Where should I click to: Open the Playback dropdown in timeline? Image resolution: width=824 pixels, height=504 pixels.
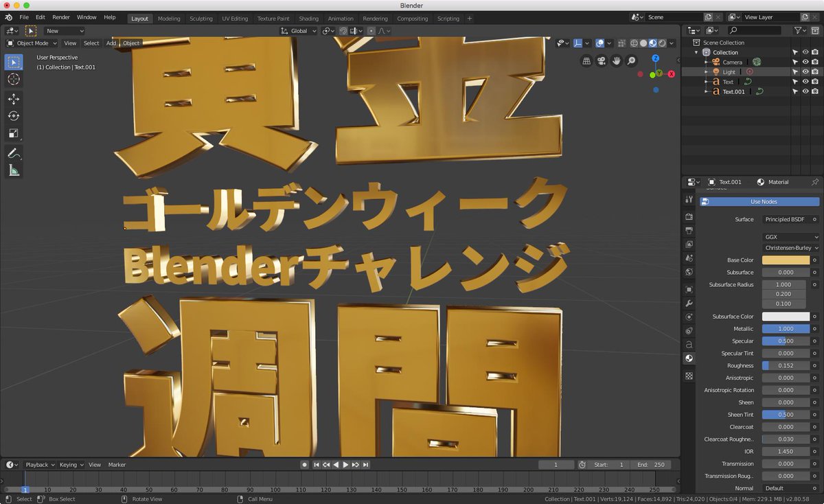pyautogui.click(x=40, y=465)
